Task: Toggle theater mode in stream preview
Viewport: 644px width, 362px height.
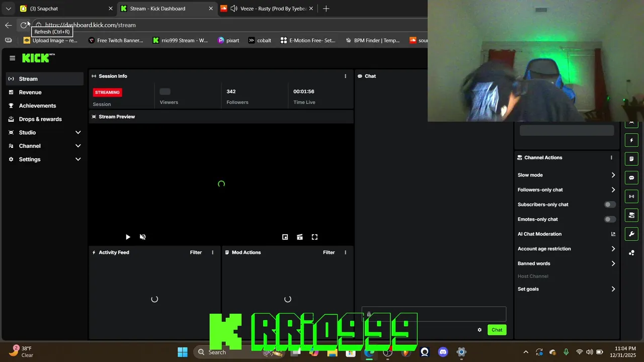Action: click(x=300, y=237)
